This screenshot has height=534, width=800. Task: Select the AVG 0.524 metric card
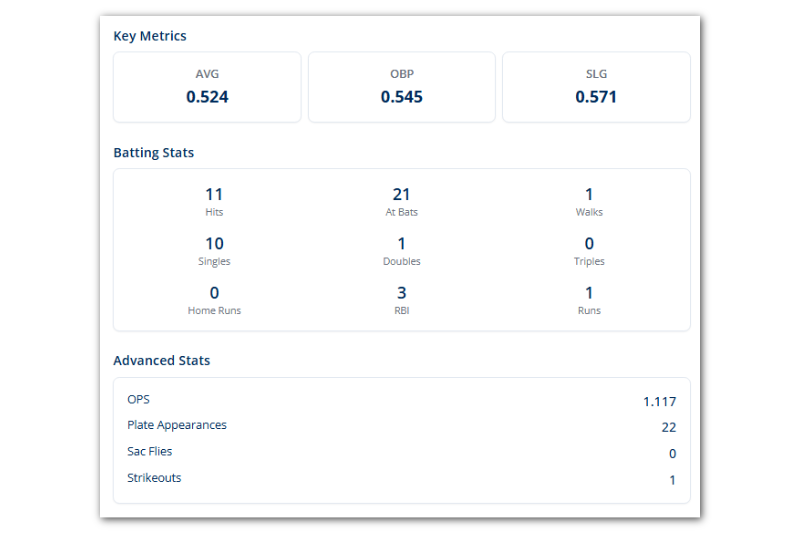(x=207, y=87)
